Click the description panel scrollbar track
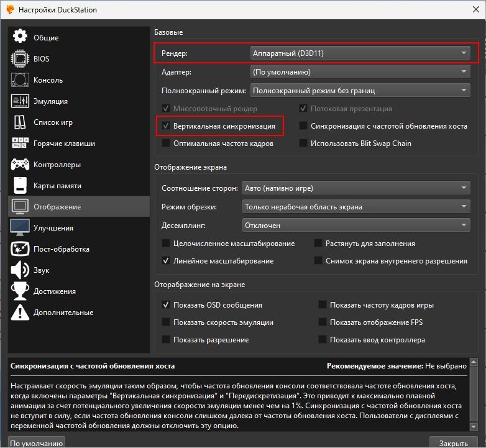 coord(474,394)
